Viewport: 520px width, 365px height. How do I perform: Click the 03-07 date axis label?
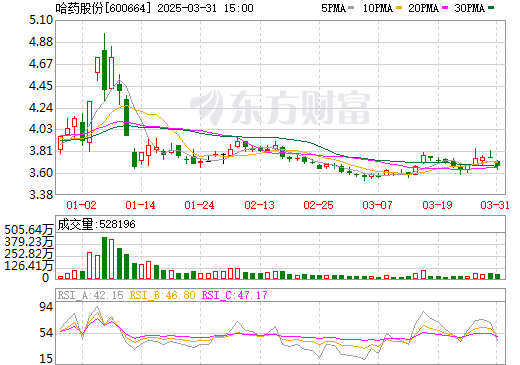377,205
